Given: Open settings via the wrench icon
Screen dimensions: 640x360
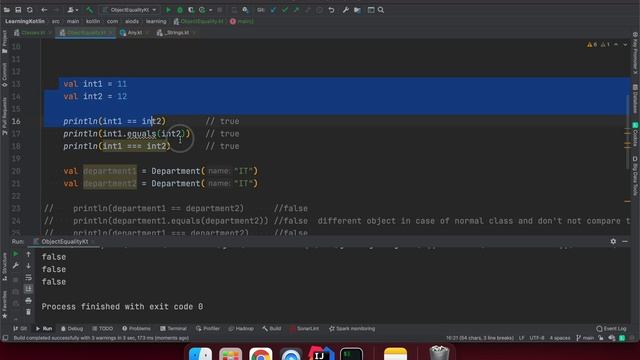Looking at the screenshot, I should (346, 10).
